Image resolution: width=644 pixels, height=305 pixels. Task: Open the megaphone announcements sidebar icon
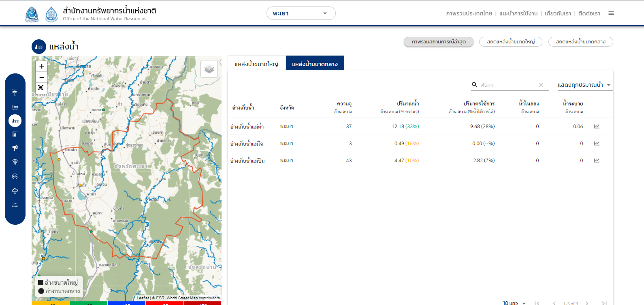[x=15, y=148]
